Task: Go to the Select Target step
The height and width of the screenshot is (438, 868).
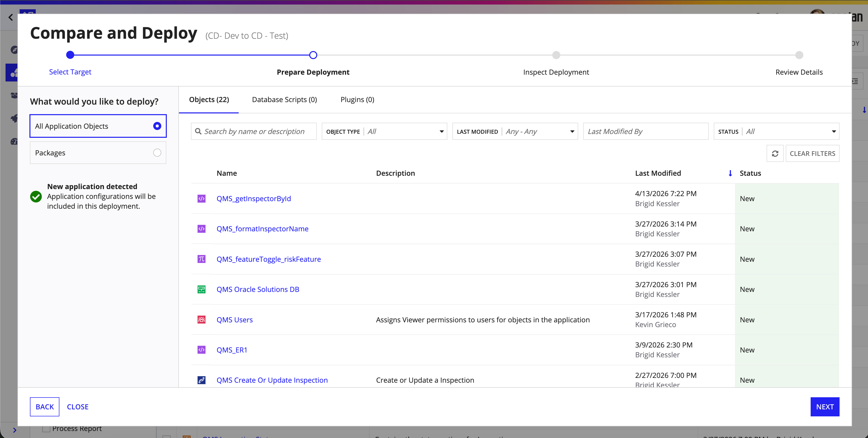Action: point(70,72)
